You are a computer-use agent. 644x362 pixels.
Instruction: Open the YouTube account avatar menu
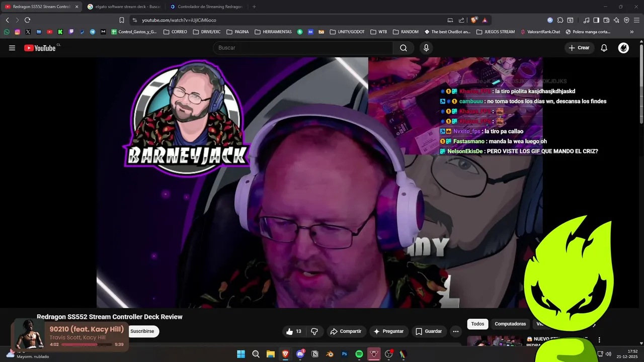tap(623, 48)
